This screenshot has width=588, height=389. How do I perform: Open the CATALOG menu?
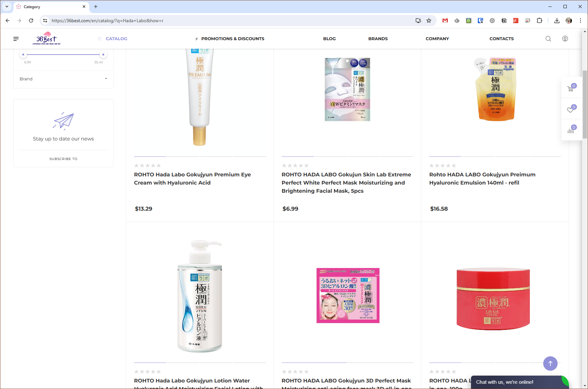tap(116, 39)
